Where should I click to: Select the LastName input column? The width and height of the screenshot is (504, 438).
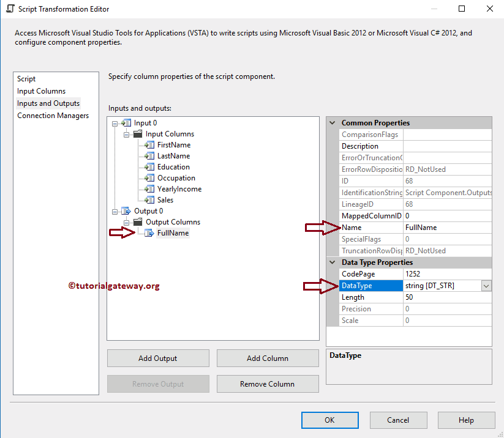173,156
